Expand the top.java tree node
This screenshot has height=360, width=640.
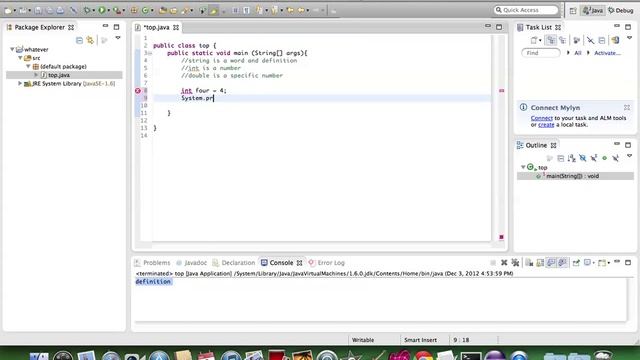(36, 75)
